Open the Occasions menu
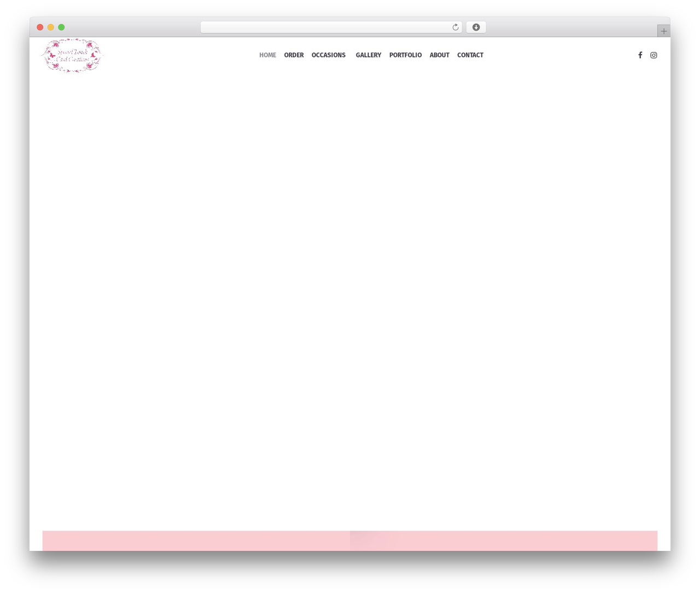700x593 pixels. tap(328, 55)
